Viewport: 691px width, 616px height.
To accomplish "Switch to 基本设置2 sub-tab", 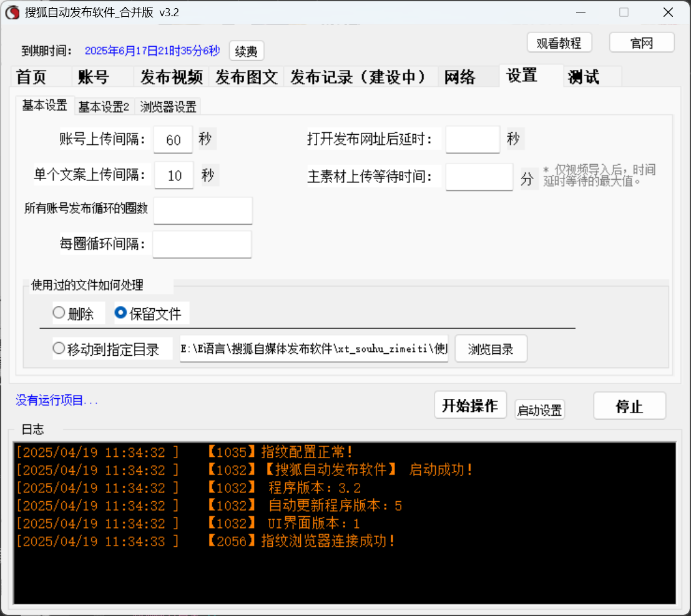I will [104, 107].
